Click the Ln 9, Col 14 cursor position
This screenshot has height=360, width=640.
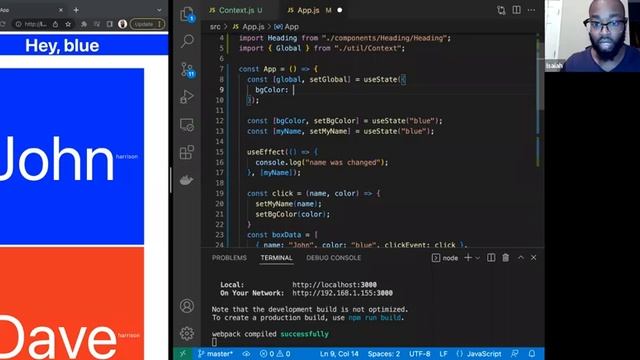pos(339,354)
